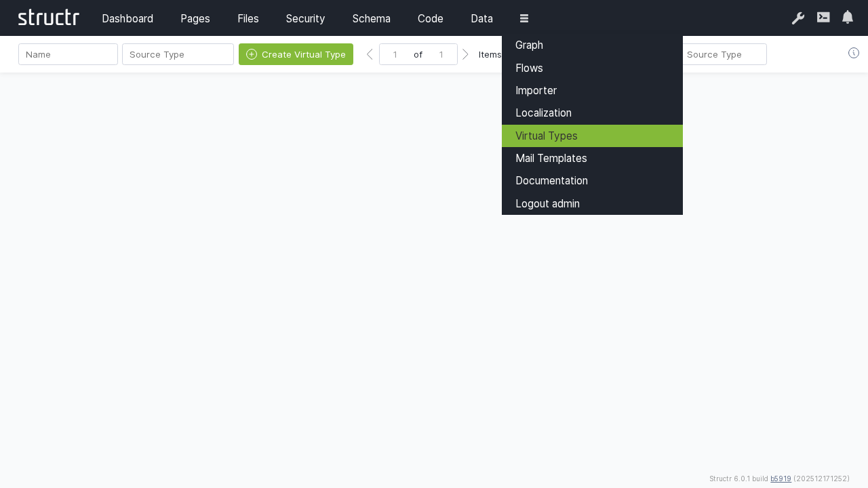This screenshot has height=488, width=868.
Task: Open the Security section
Action: [305, 18]
